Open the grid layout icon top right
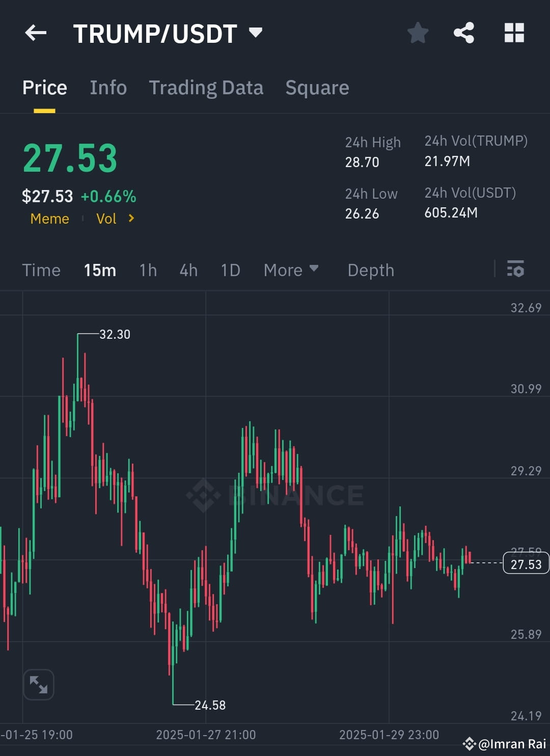The height and width of the screenshot is (756, 550). (x=513, y=32)
